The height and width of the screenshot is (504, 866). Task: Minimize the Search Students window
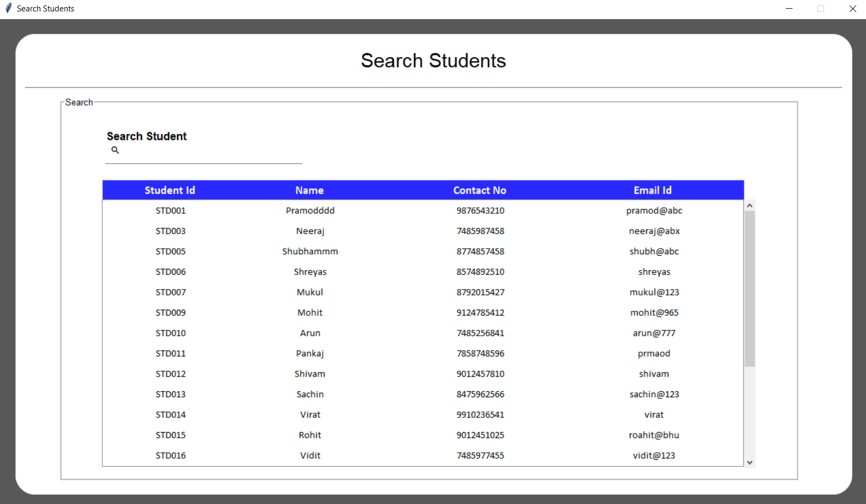pyautogui.click(x=789, y=9)
